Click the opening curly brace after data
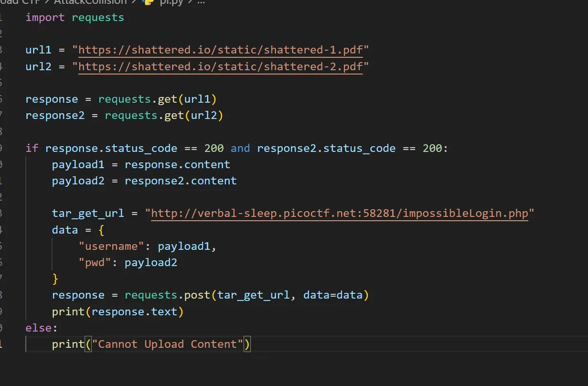 click(101, 230)
